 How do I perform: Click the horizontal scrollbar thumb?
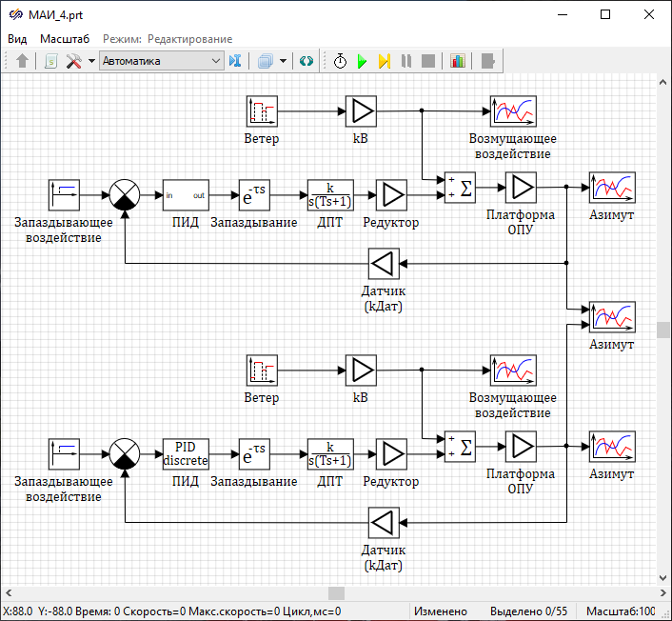[336, 593]
